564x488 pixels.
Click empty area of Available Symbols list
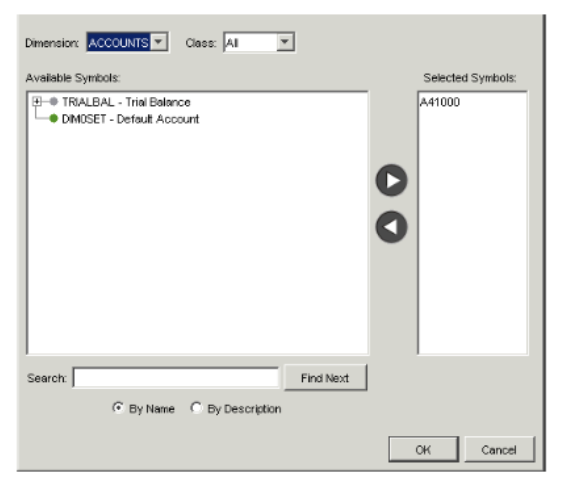pos(198,237)
